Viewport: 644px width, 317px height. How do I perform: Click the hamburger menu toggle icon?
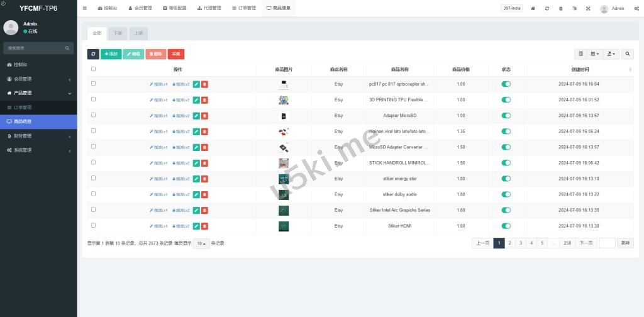coord(85,8)
